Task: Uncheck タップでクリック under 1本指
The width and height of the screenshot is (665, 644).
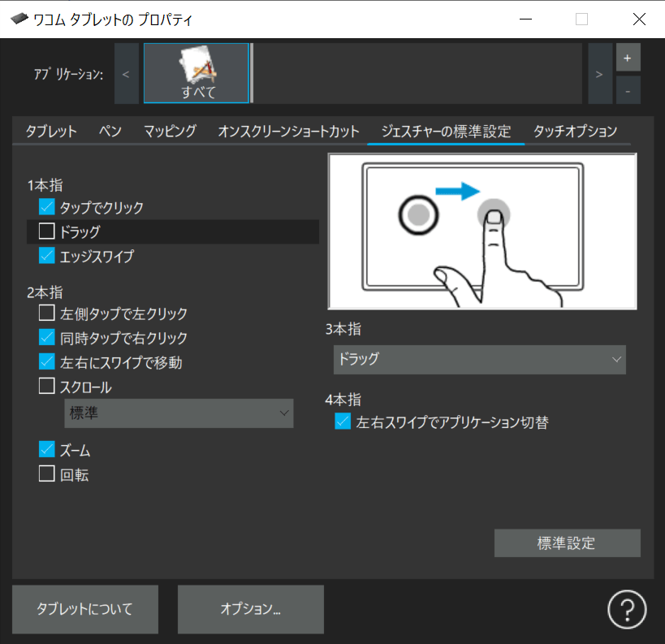Action: [46, 207]
